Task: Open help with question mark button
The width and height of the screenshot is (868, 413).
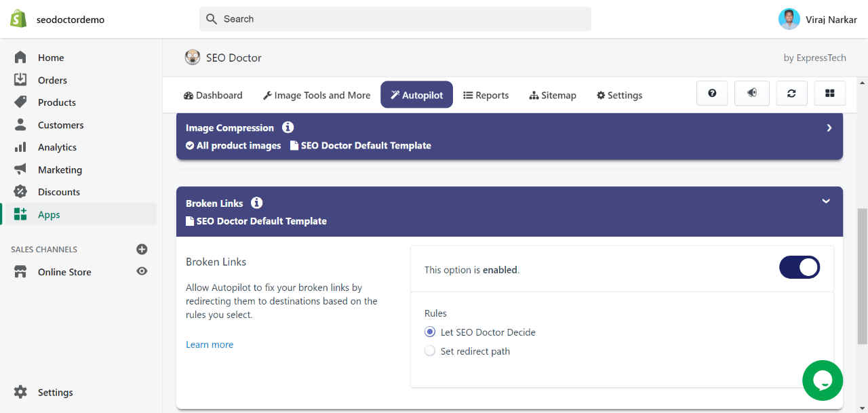Action: [712, 94]
